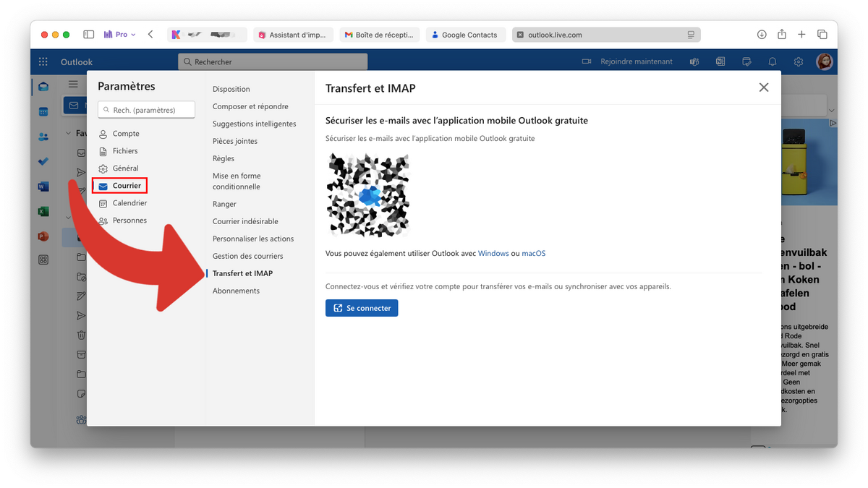Open the My Day note icon in header

tap(746, 62)
